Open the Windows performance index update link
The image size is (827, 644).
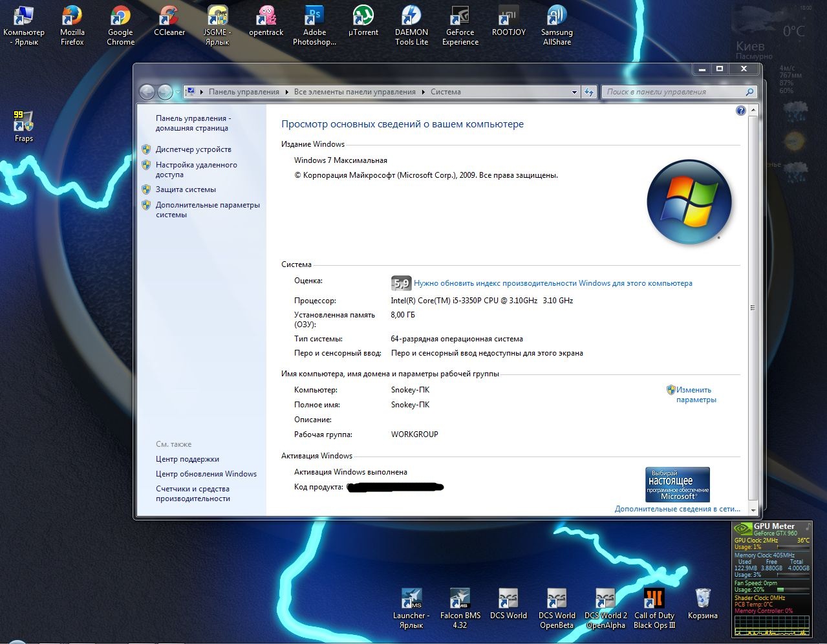tap(553, 283)
